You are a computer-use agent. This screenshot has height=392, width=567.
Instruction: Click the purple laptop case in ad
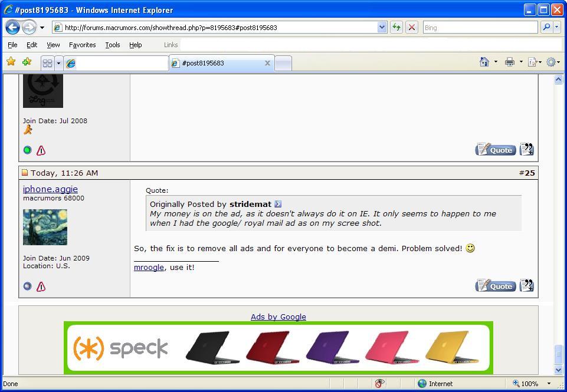[332, 347]
